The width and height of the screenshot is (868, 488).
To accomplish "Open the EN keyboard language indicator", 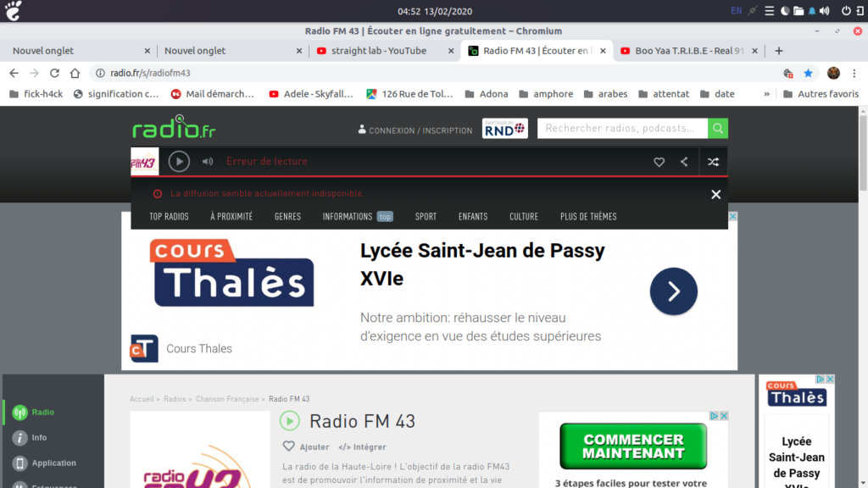I will pyautogui.click(x=737, y=11).
